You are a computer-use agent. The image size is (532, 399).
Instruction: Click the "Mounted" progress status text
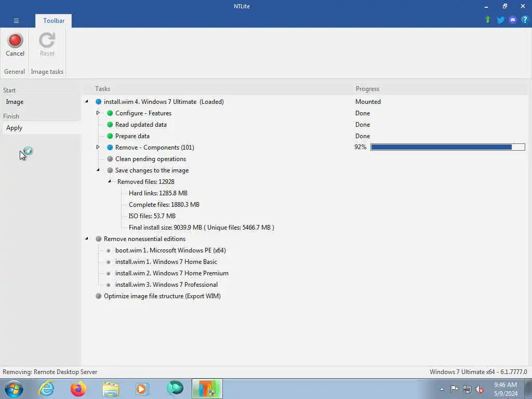click(x=368, y=102)
